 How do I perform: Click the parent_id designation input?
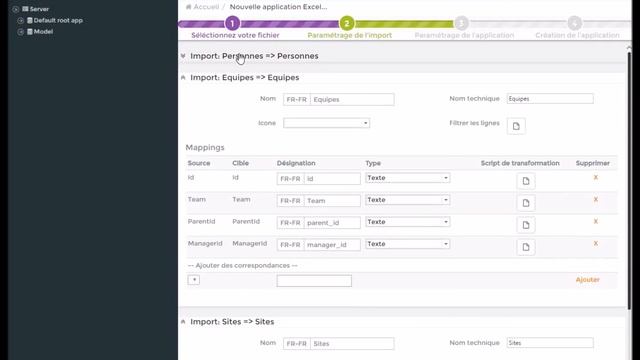tap(332, 223)
